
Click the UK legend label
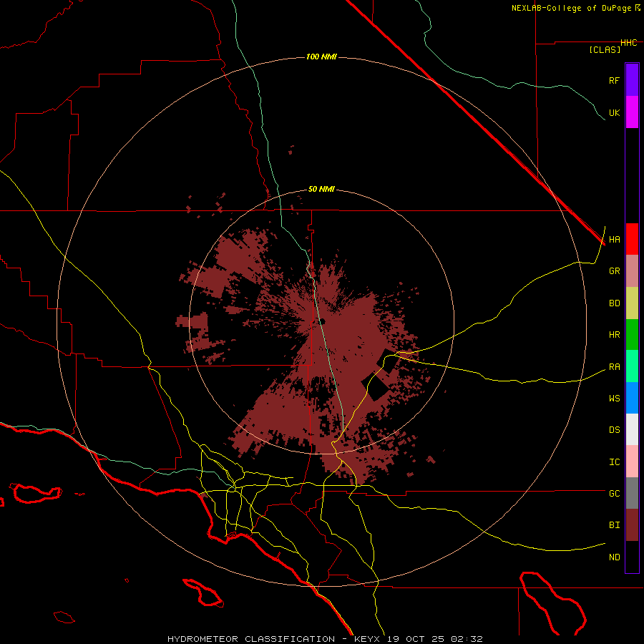click(614, 112)
